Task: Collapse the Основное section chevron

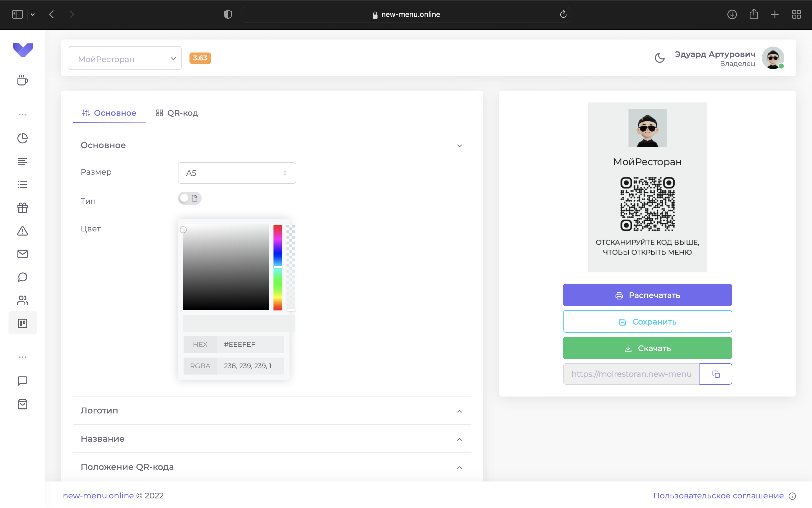Action: pos(460,146)
